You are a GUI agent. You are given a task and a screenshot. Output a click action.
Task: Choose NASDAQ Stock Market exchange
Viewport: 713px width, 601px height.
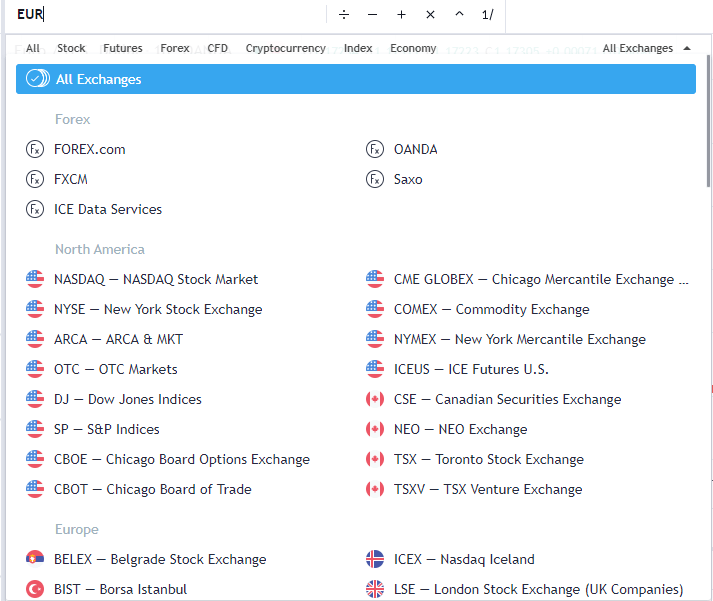155,279
